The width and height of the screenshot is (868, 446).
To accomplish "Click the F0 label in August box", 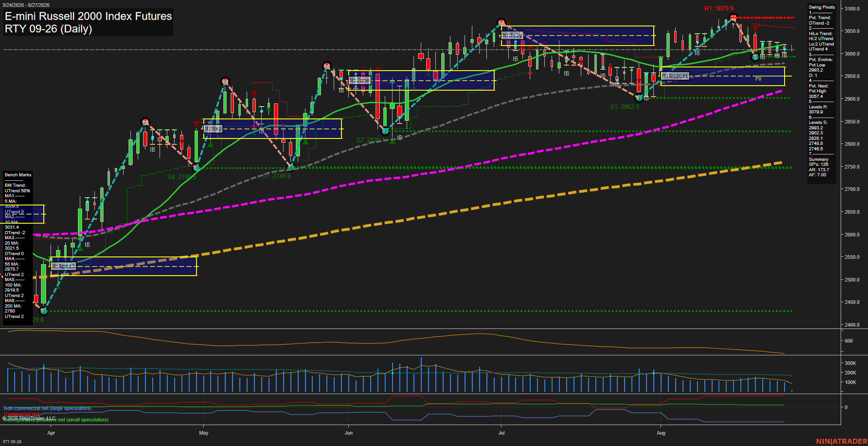I will pos(758,79).
